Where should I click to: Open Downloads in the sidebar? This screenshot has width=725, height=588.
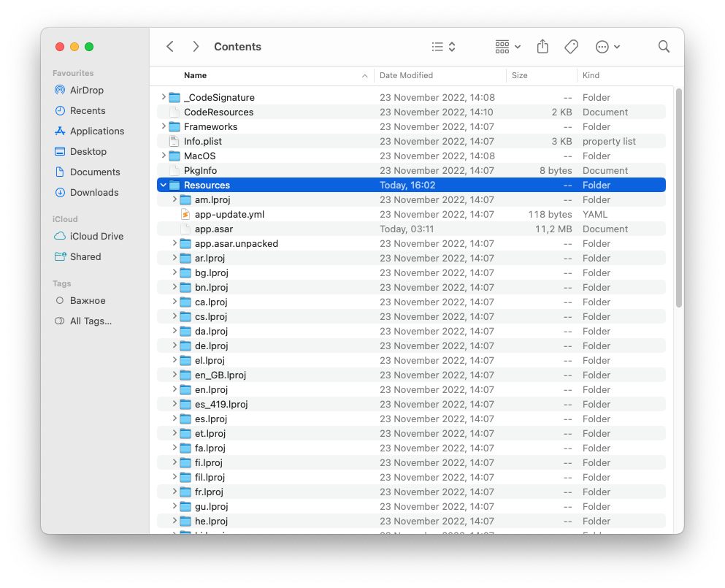tap(94, 192)
